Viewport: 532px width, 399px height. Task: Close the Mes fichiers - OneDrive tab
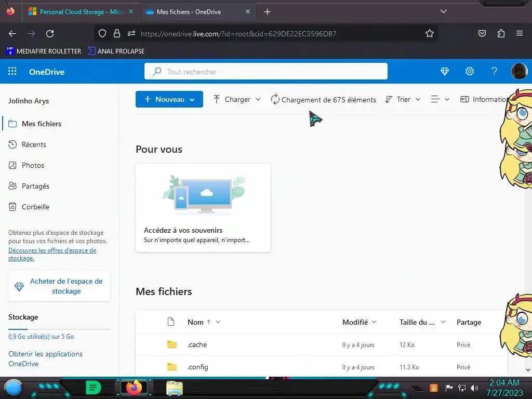(x=248, y=11)
